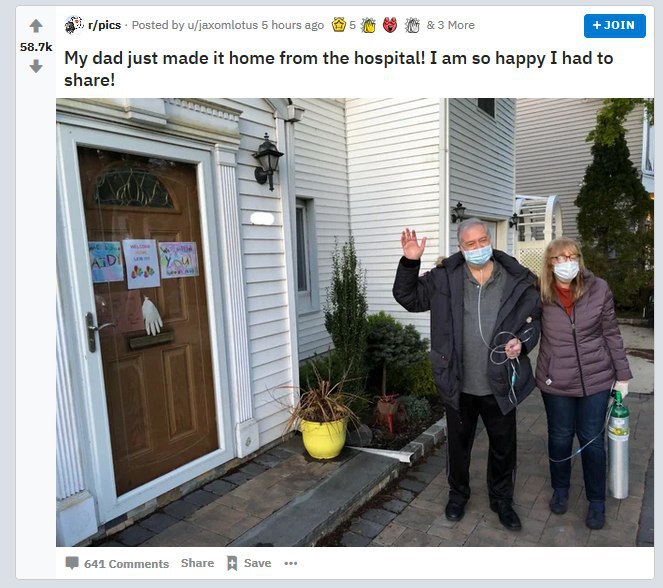Open the three-dot more options menu
Image resolution: width=663 pixels, height=588 pixels.
(291, 563)
